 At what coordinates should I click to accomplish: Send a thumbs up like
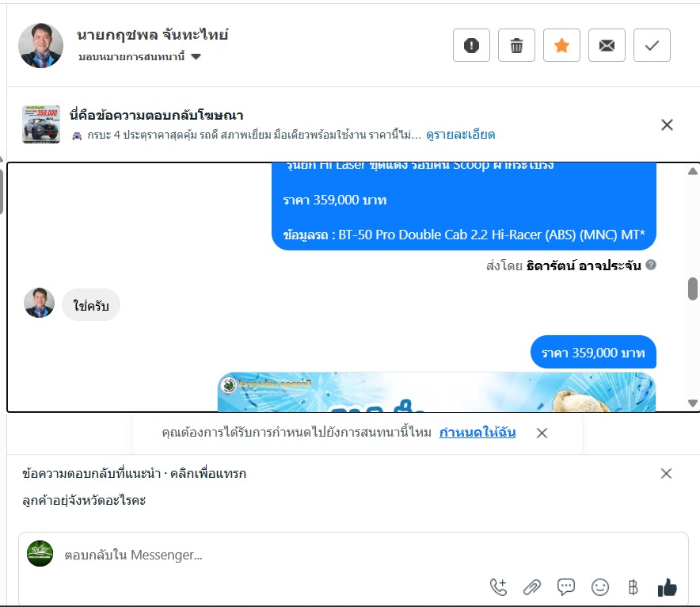(x=668, y=587)
